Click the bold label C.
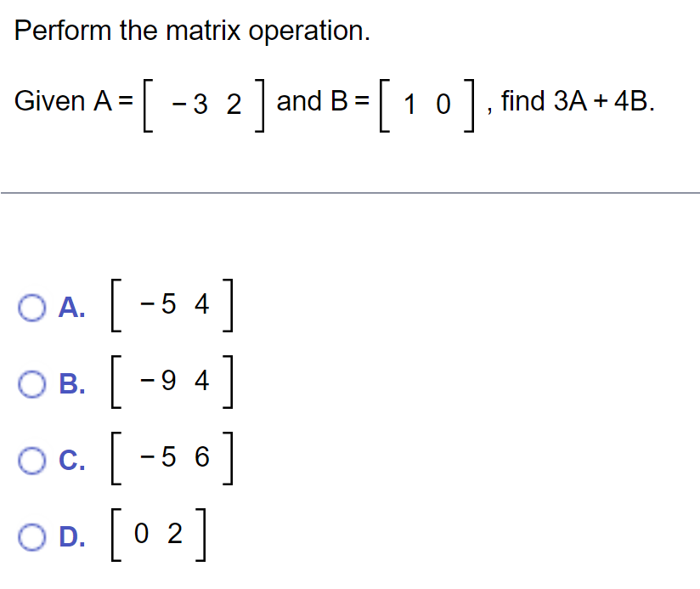This screenshot has height=589, width=700. [x=72, y=462]
